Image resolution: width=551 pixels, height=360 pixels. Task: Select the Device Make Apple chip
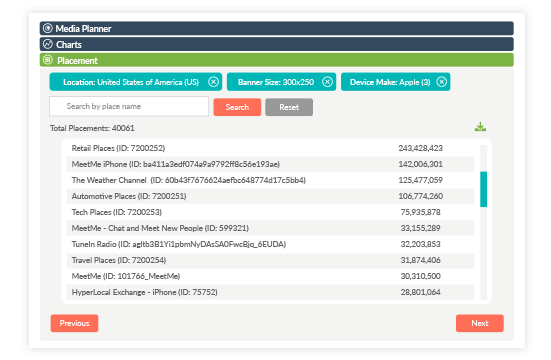(396, 82)
